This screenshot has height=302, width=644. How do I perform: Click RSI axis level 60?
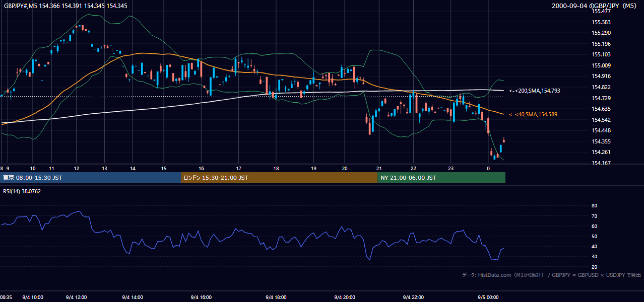[x=594, y=226]
